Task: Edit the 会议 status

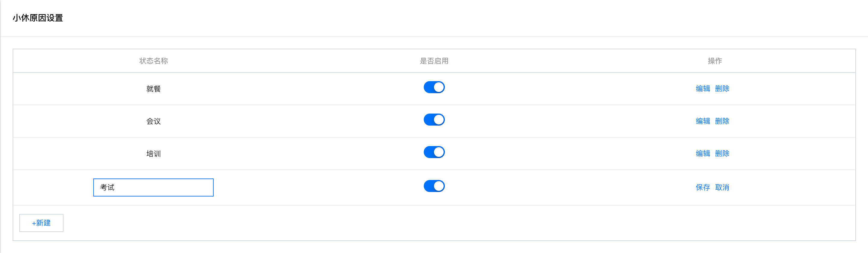Action: point(702,121)
